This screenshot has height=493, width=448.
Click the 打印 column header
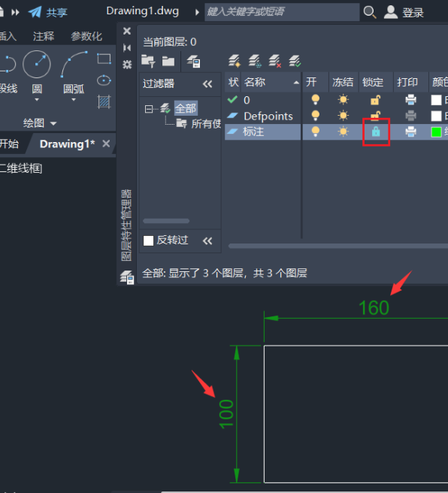click(411, 83)
